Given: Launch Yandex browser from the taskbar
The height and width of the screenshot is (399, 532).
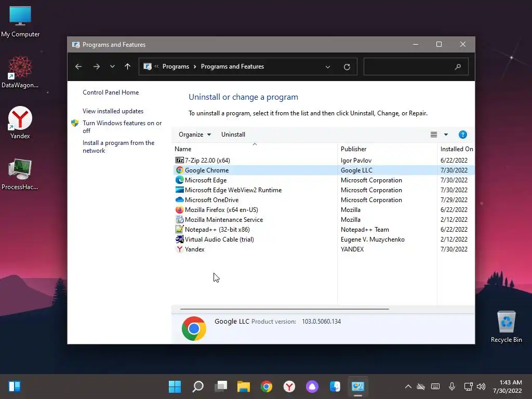Looking at the screenshot, I should [x=289, y=386].
